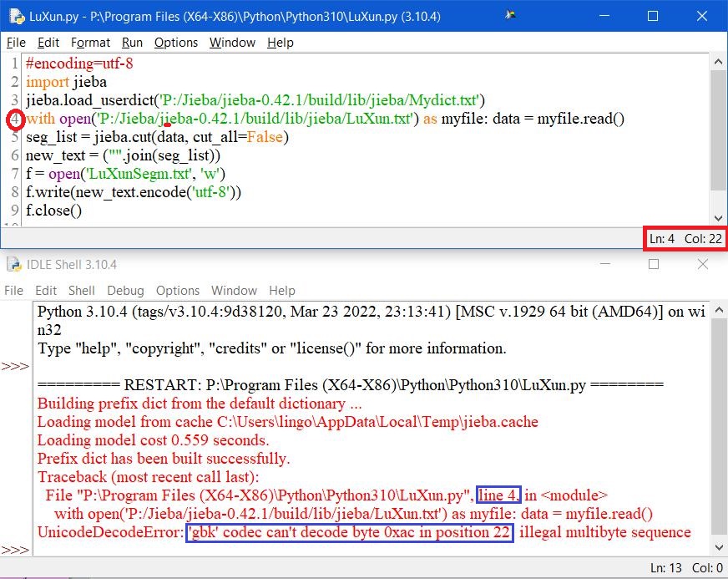
Task: Click IDLE Shell scrollbar down arrow
Action: click(x=719, y=547)
